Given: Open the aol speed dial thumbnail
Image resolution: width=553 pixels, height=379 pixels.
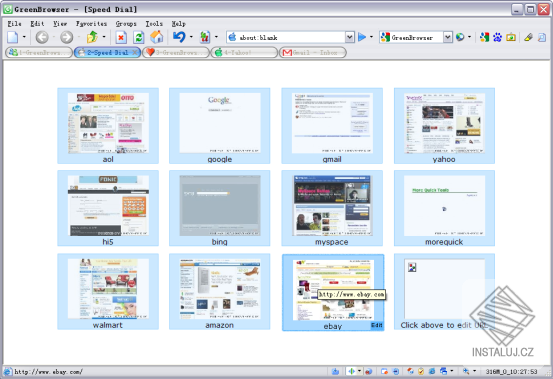Looking at the screenshot, I should pos(108,123).
